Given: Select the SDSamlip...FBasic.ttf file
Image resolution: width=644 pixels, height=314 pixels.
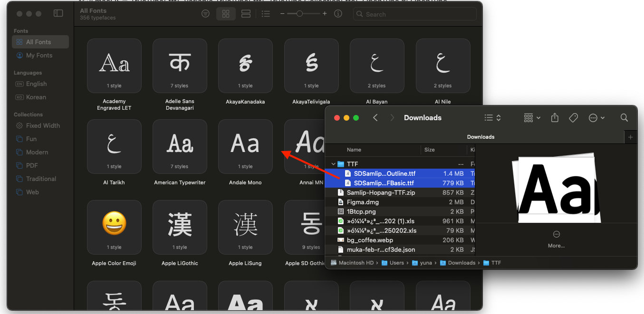Looking at the screenshot, I should tap(400, 183).
